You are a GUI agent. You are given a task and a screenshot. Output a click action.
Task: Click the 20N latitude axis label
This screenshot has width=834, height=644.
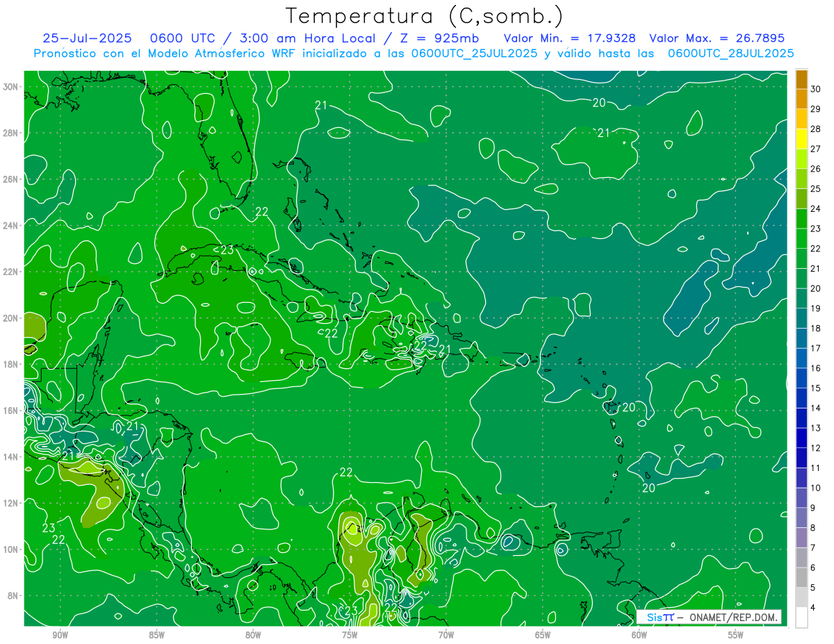(x=10, y=318)
